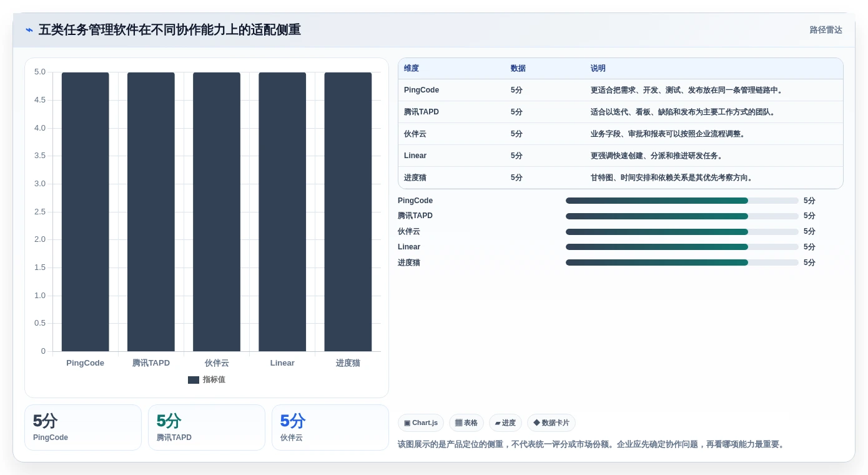Click the PingCode label in the progress list

(x=415, y=201)
